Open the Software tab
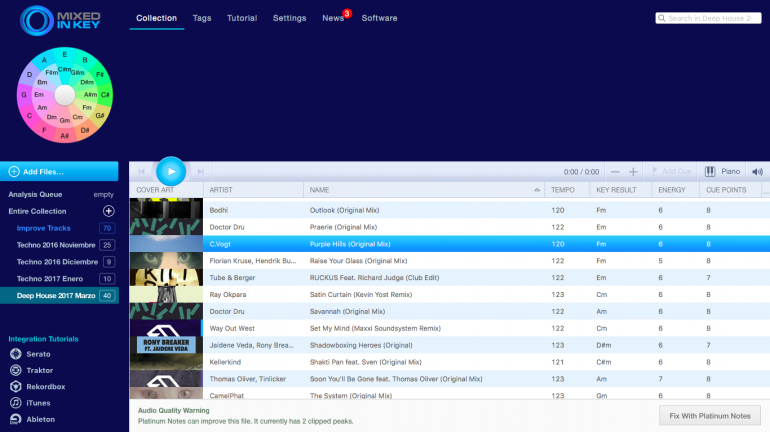 (379, 18)
